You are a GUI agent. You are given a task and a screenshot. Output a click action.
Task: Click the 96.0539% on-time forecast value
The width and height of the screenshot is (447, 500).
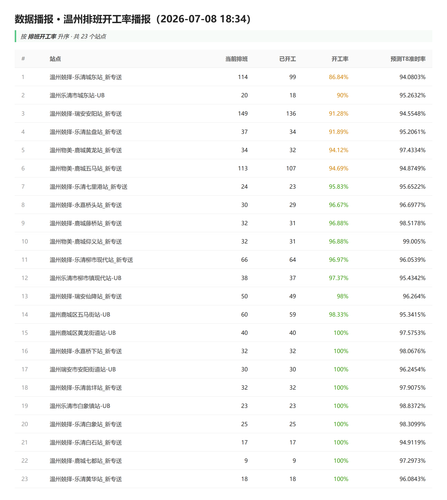(x=413, y=260)
